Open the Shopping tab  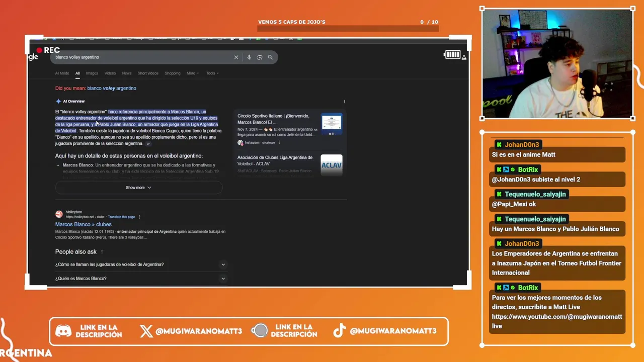point(172,73)
